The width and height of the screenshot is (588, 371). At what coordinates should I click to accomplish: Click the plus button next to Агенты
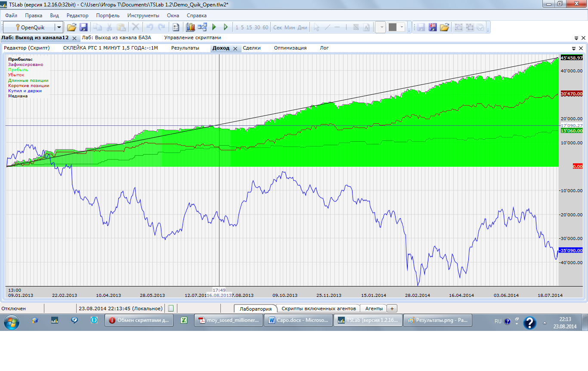pos(392,309)
